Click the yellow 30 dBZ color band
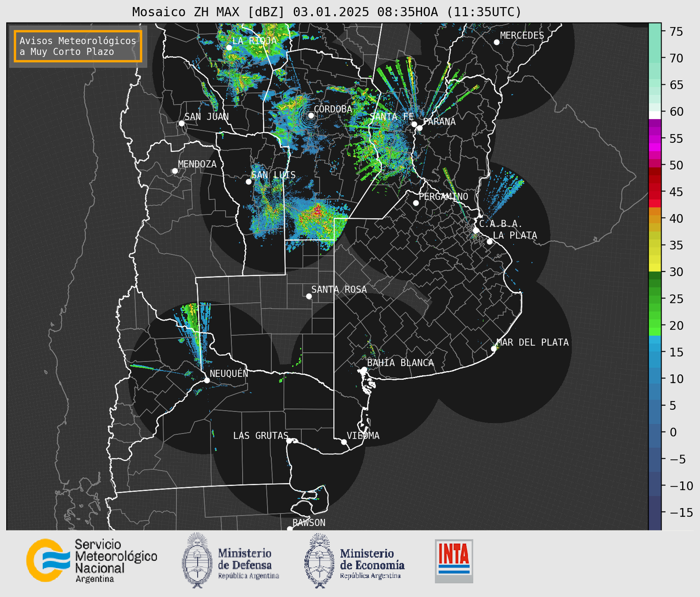The width and height of the screenshot is (700, 597). coord(655,268)
